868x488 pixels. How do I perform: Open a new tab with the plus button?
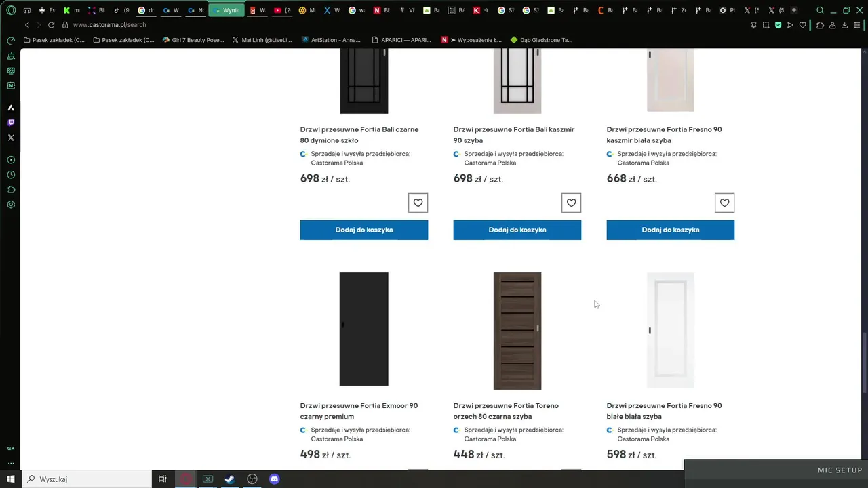[x=794, y=10]
